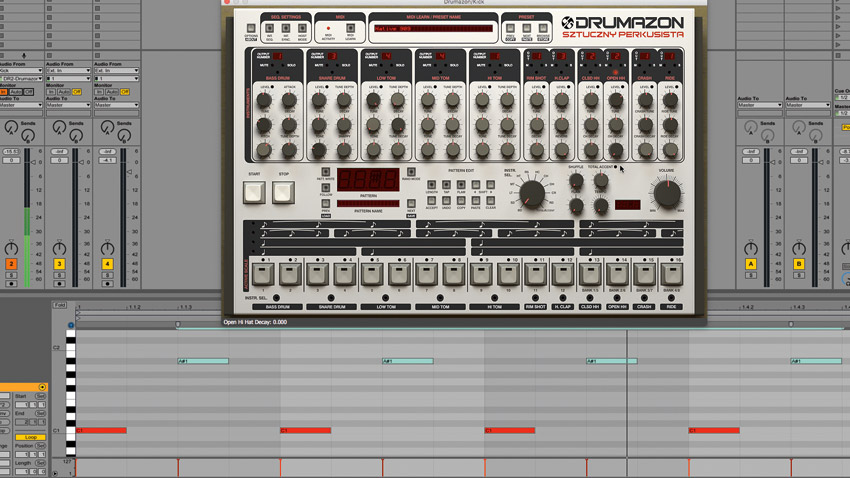Viewport: 850px width, 478px height.
Task: Click the Shift right pattern button
Action: (x=490, y=185)
